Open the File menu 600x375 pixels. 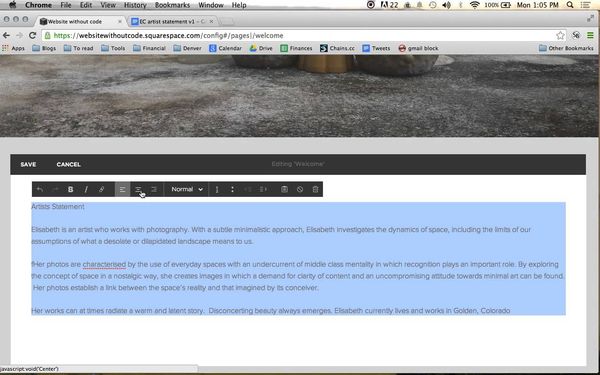(x=66, y=5)
